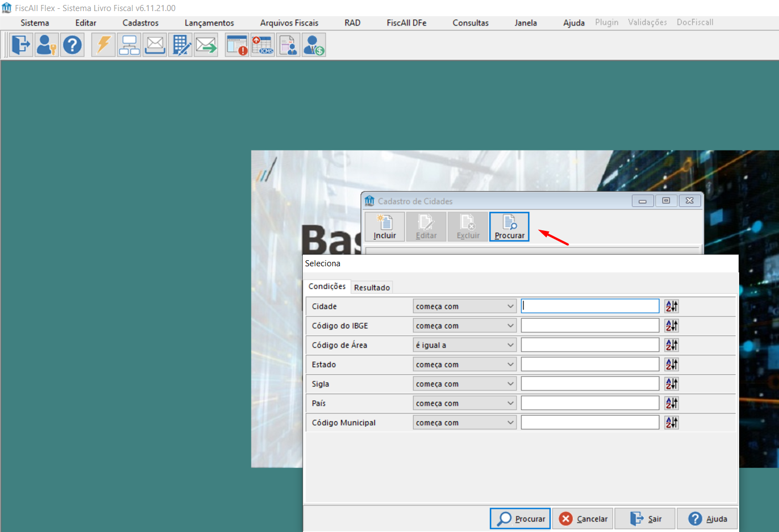Click the Ajuda button at dialog bottom
Screen dimensions: 779x532
coord(707,519)
